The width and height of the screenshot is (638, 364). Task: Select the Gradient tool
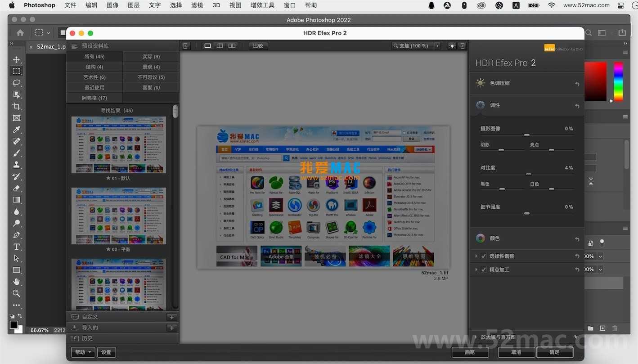17,200
